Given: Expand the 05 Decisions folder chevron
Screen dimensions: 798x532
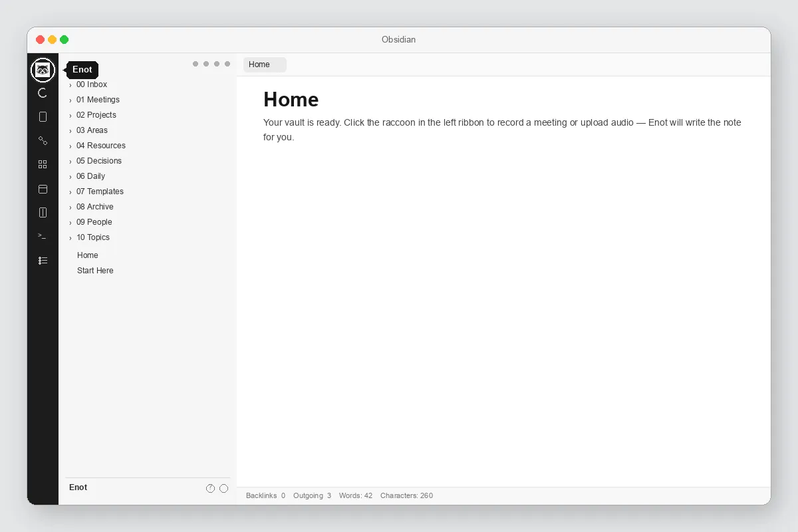Looking at the screenshot, I should tap(70, 162).
